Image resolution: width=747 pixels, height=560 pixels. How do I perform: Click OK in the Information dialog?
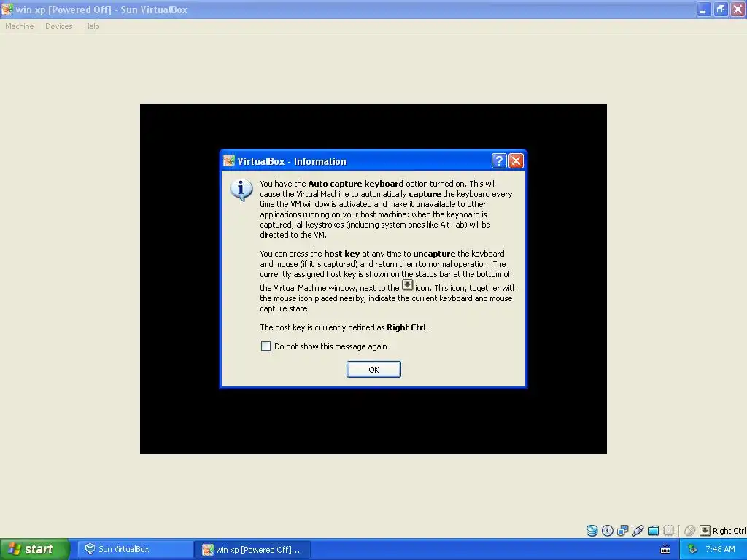(373, 370)
